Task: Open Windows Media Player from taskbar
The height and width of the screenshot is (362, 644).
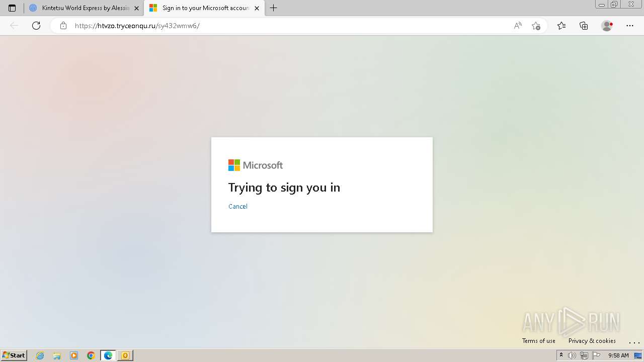Action: [x=74, y=355]
